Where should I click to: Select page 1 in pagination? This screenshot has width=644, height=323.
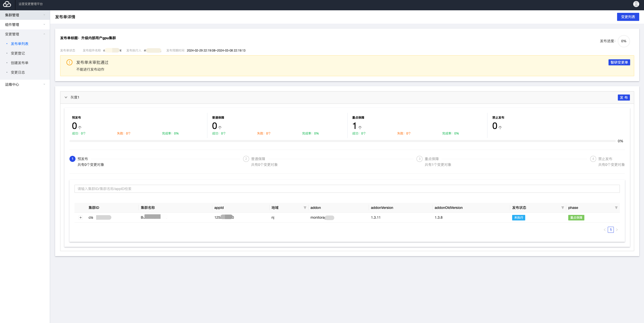tap(611, 230)
